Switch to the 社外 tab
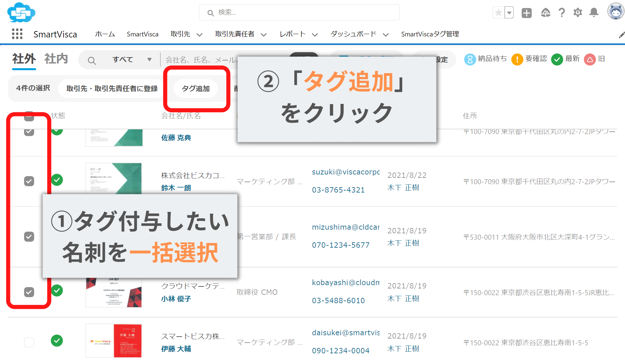This screenshot has height=364, width=625. pyautogui.click(x=24, y=59)
